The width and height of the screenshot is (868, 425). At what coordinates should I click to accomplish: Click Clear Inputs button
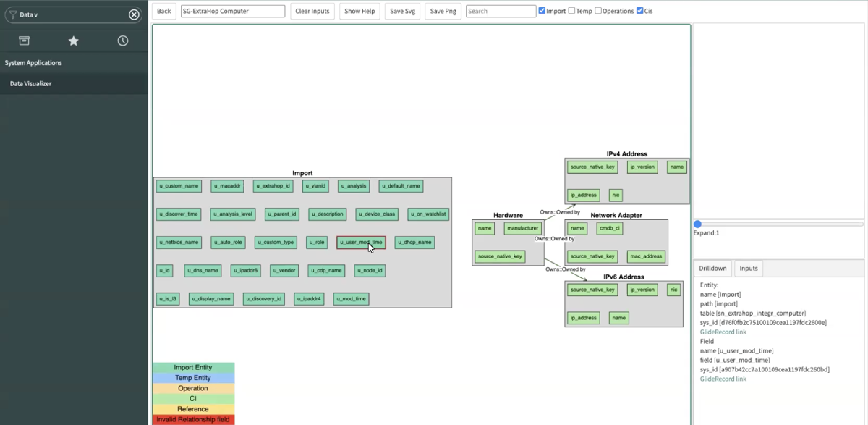pyautogui.click(x=312, y=11)
